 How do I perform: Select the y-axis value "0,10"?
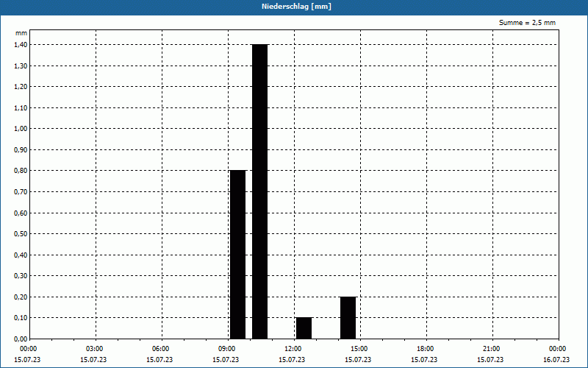click(x=21, y=318)
